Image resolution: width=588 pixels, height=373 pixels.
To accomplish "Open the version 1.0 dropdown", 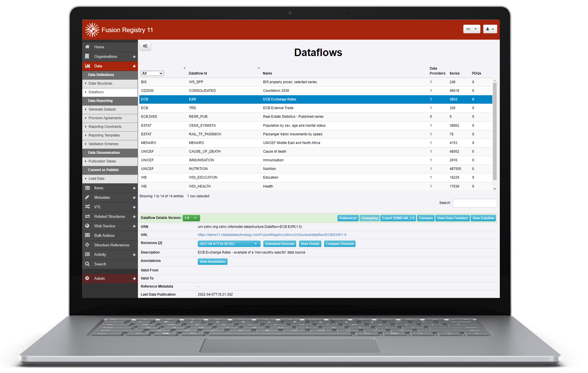I will tap(191, 218).
